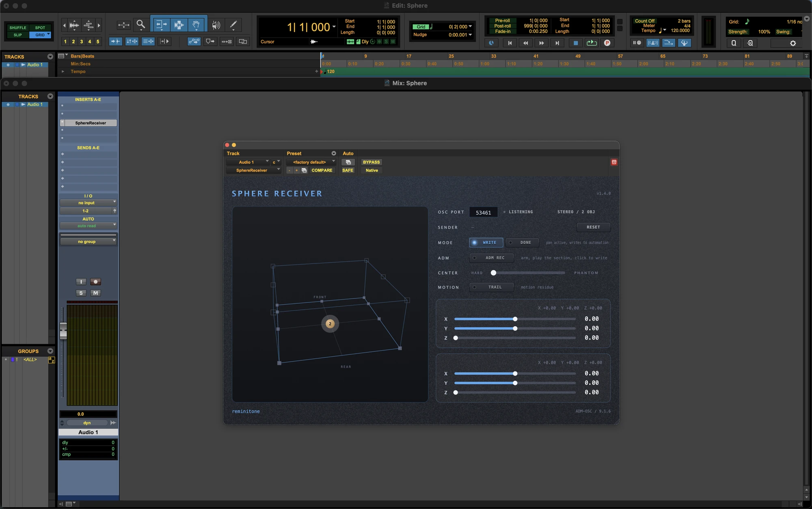This screenshot has height=509, width=812.
Task: Expand the Tempo ruler
Action: [x=63, y=71]
